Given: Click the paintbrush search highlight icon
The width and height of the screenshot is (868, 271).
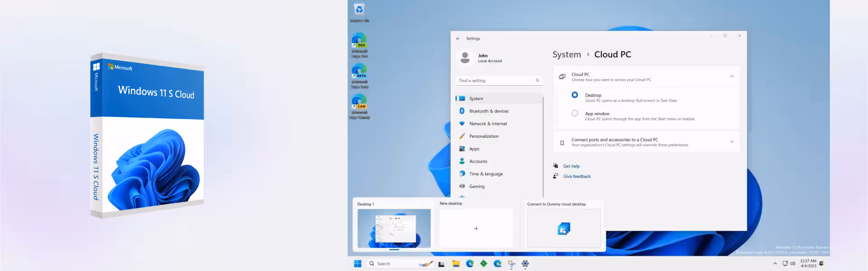Looking at the screenshot, I should click(425, 264).
